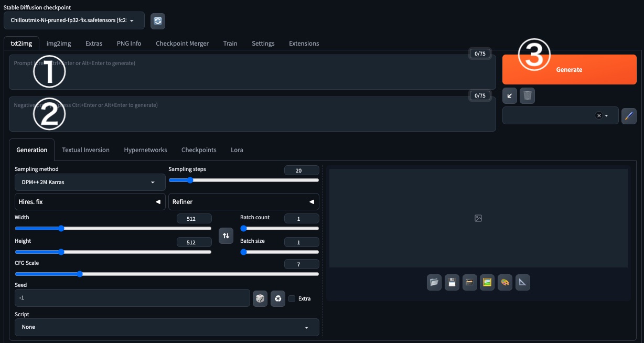The image size is (644, 343).
Task: Enable the Extra seed checkbox
Action: [x=292, y=298]
